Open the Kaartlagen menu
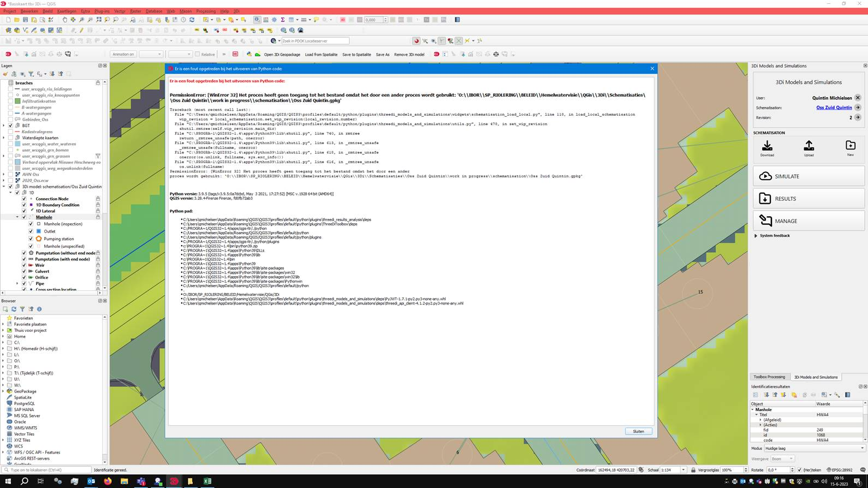868x488 pixels. pyautogui.click(x=67, y=11)
